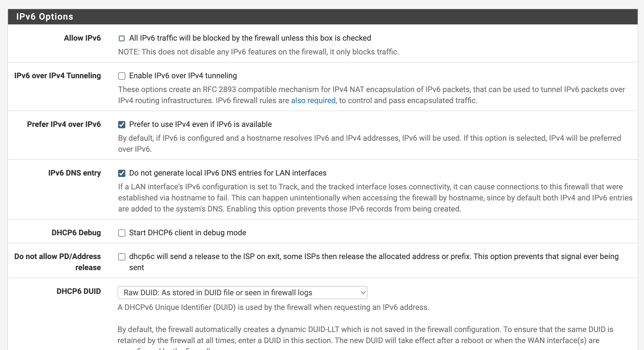Click the bold "IPv6 over IPv4 Tunneling" row title
The height and width of the screenshot is (350, 644).
click(x=58, y=76)
